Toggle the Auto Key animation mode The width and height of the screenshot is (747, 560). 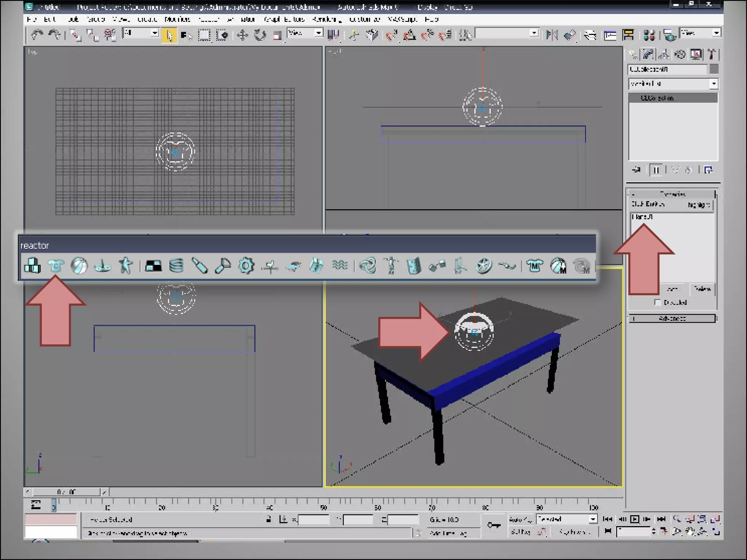pos(520,519)
